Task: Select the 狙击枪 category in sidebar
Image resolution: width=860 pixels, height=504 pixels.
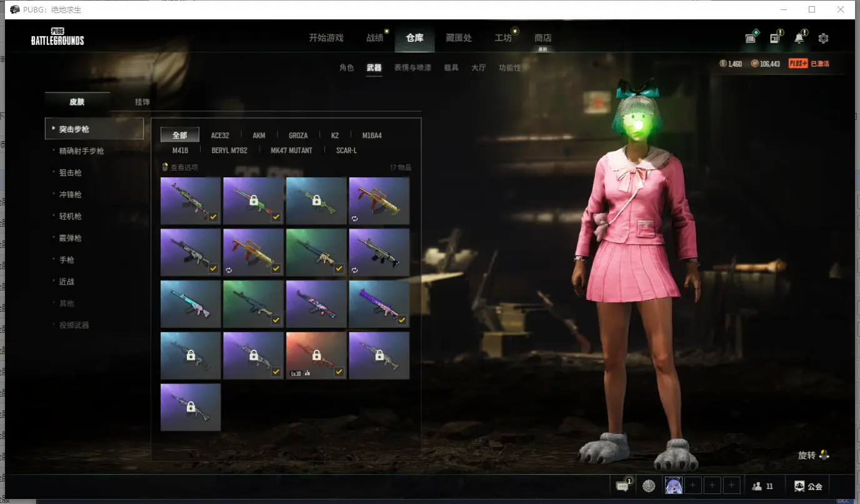Action: pyautogui.click(x=70, y=173)
